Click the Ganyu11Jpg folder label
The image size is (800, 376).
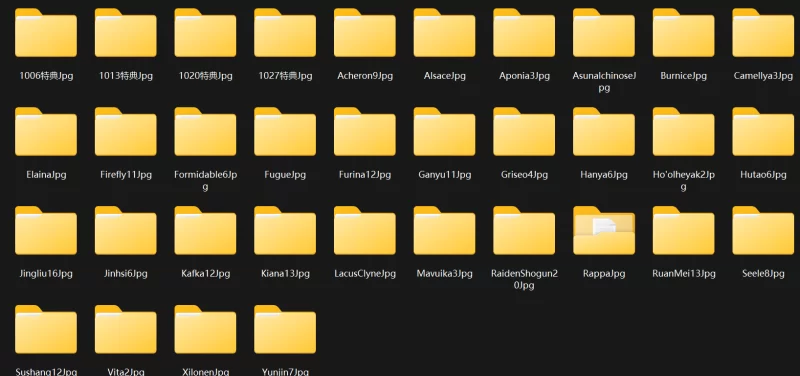444,175
